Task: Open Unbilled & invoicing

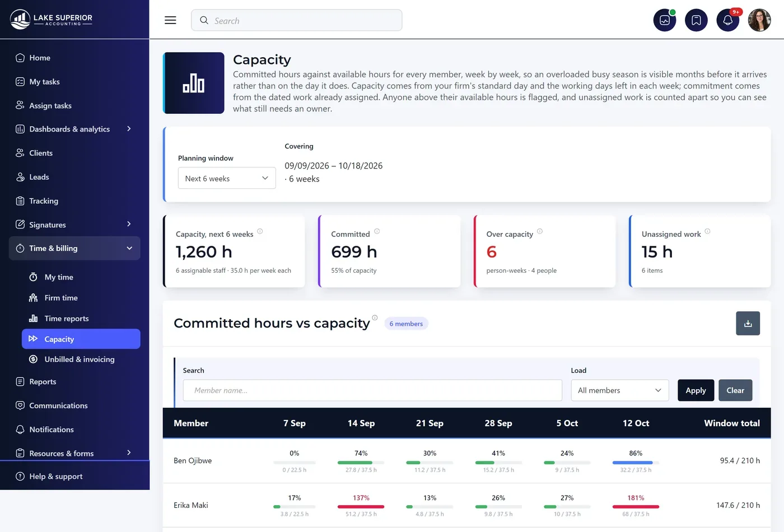Action: point(81,360)
